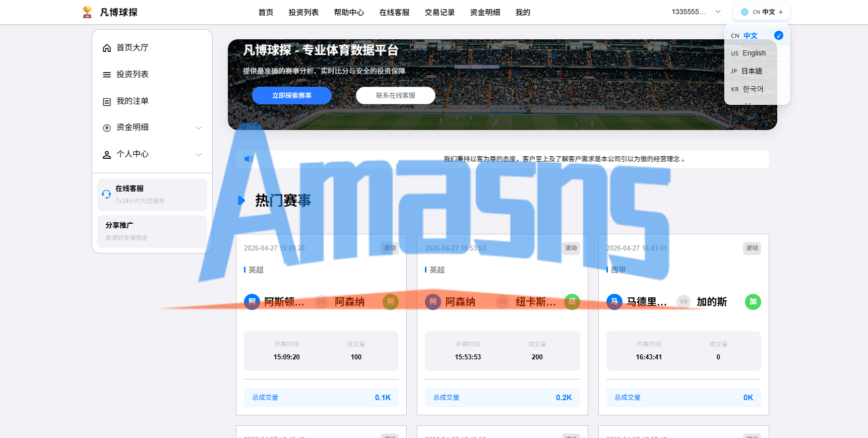
Task: Click the globe icon in language selector
Action: pos(745,12)
